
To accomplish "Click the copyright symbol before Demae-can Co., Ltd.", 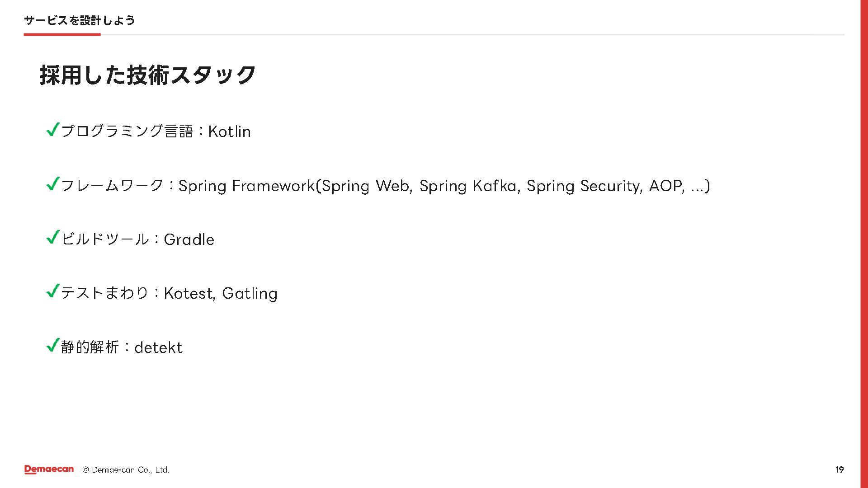I will [x=85, y=470].
